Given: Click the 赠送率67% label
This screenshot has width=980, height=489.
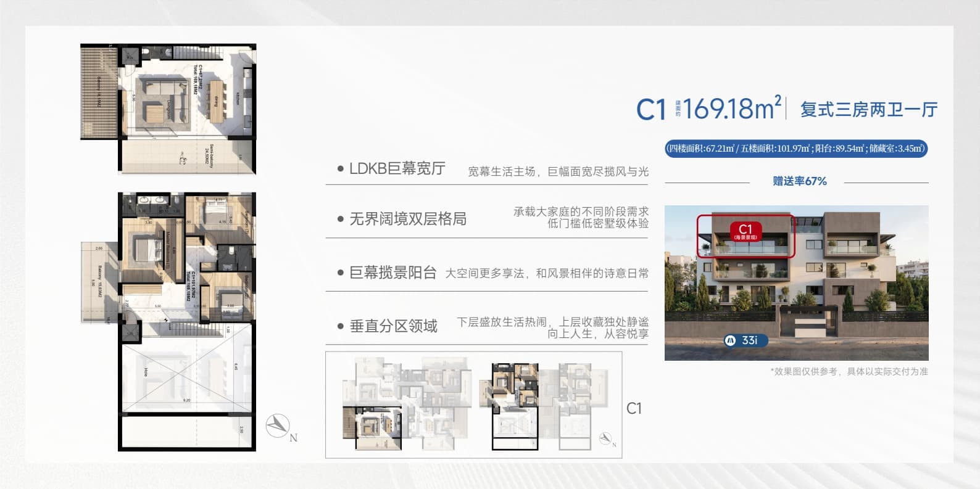Looking at the screenshot, I should pyautogui.click(x=799, y=181).
